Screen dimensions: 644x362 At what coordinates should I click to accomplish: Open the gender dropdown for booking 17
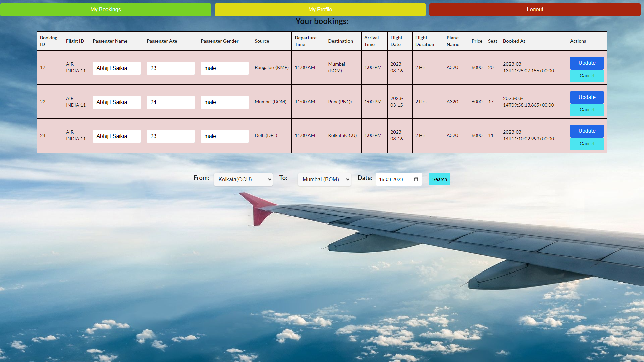click(x=224, y=68)
